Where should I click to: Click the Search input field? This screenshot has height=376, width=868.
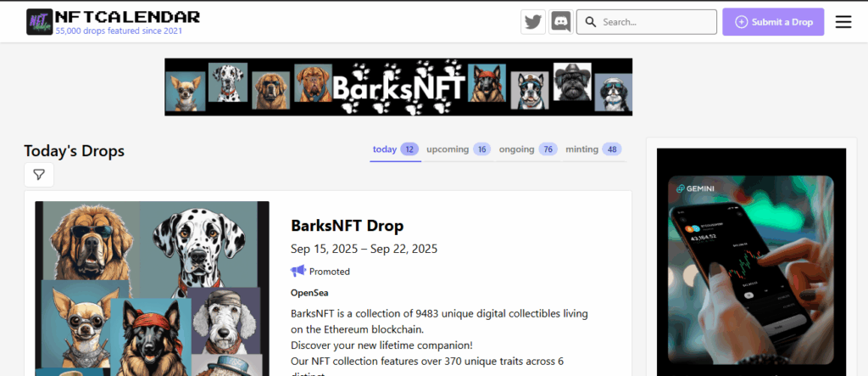(x=647, y=22)
